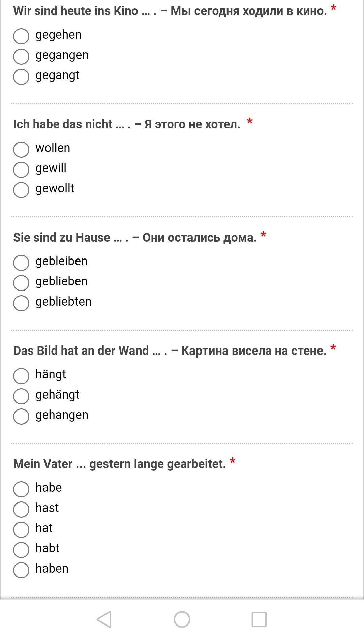The image size is (364, 640).
Task: Select the 'haben' radio button
Action: [21, 570]
